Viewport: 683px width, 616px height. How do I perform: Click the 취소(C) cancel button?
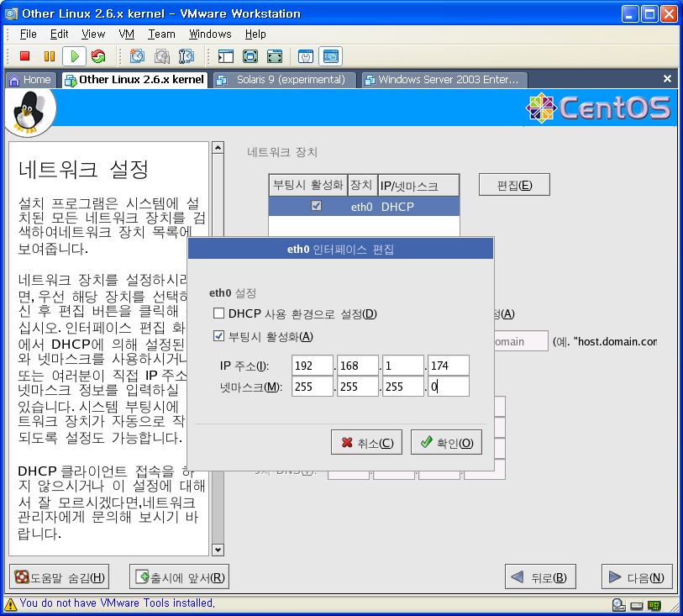click(x=366, y=443)
